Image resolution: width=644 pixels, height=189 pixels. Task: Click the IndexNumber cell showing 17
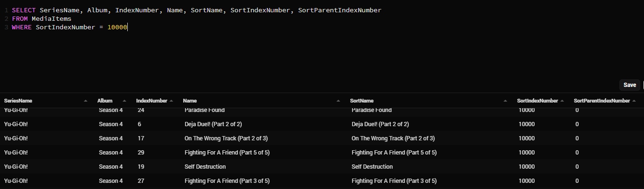141,138
